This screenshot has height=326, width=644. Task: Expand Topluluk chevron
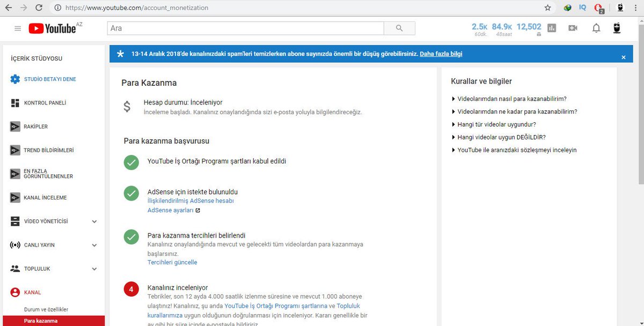pos(94,269)
